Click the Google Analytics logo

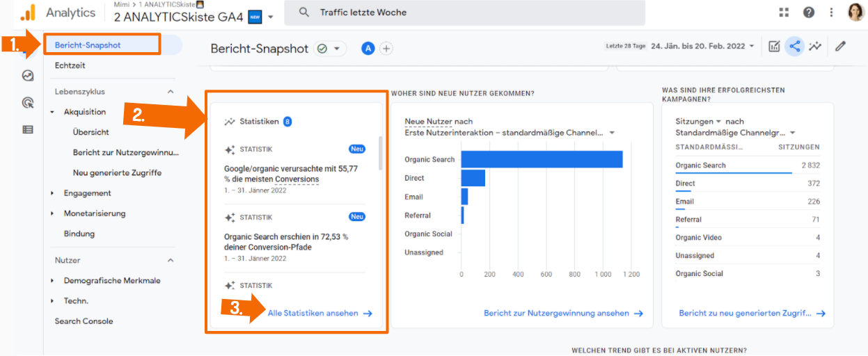pyautogui.click(x=28, y=13)
